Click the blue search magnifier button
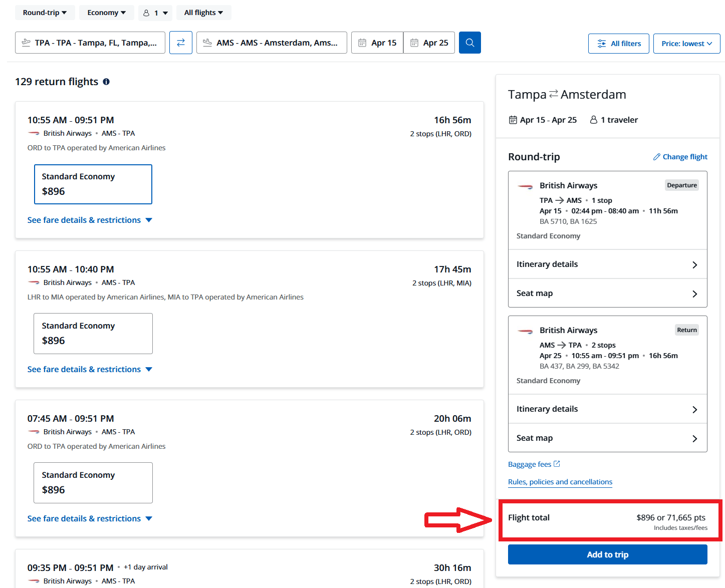Screen dimensions: 725x588 469,43
